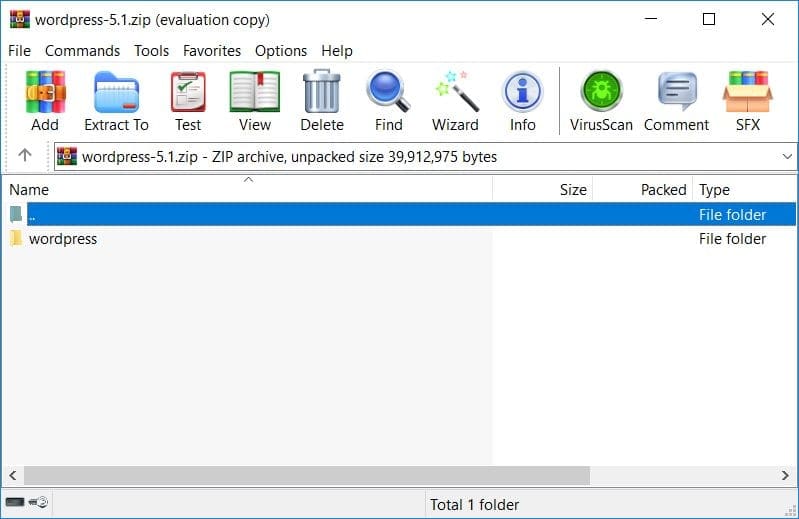Click the key password status bar icon
The image size is (799, 519).
[x=38, y=502]
